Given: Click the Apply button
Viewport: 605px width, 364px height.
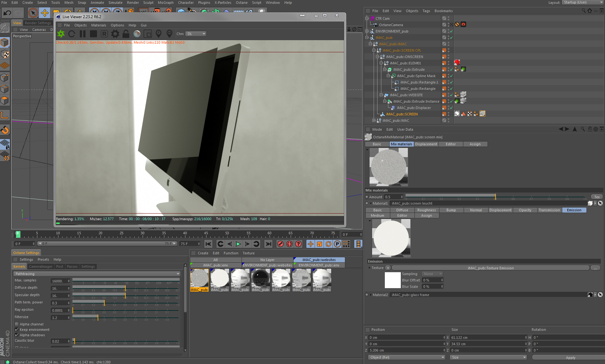Looking at the screenshot, I should click(x=571, y=358).
